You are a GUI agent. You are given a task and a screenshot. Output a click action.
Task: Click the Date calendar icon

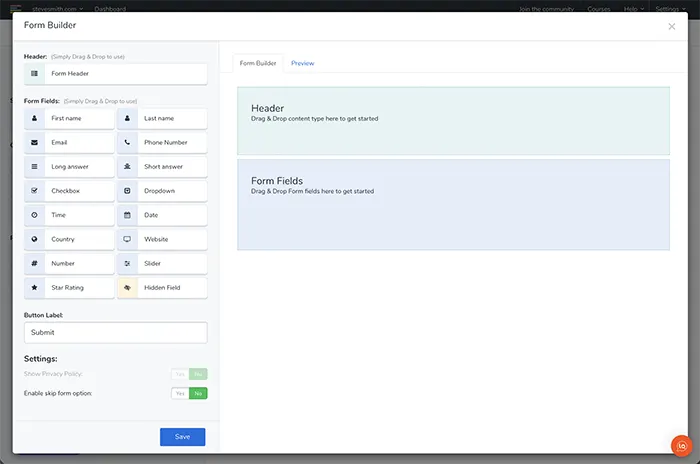pos(127,215)
